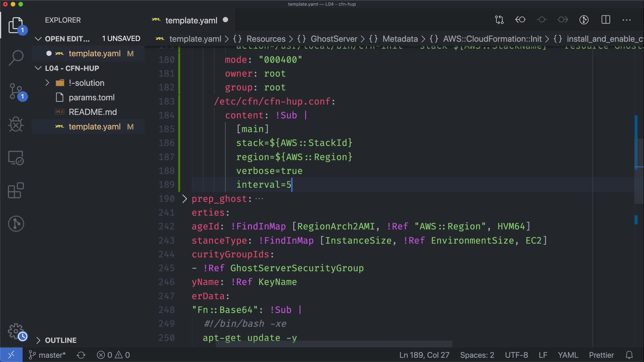644x362 pixels.
Task: Click the YAML language mode button
Action: click(568, 355)
